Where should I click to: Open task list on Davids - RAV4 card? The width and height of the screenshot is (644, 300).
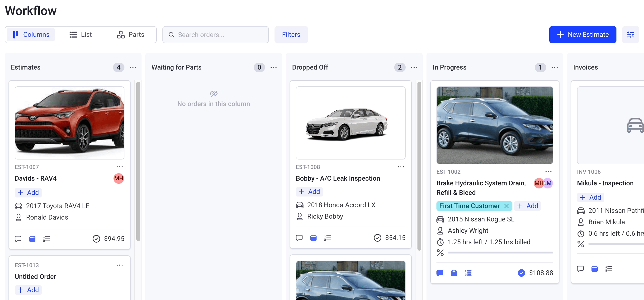[47, 239]
